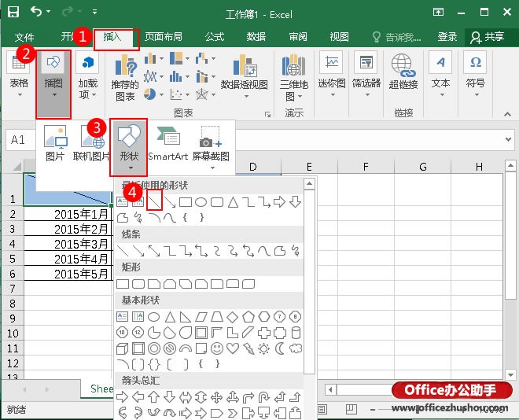
Task: Click the Undo arrow icon
Action: coord(36,12)
